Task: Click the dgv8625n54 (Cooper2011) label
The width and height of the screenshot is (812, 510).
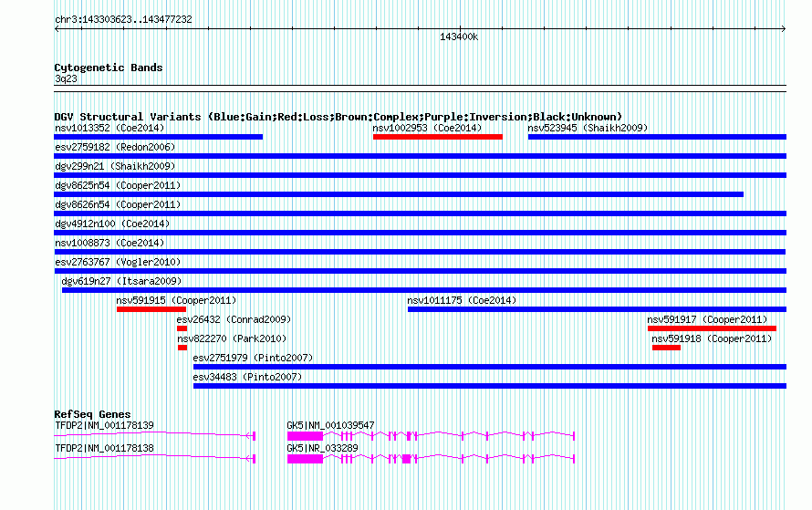Action: pyautogui.click(x=118, y=185)
